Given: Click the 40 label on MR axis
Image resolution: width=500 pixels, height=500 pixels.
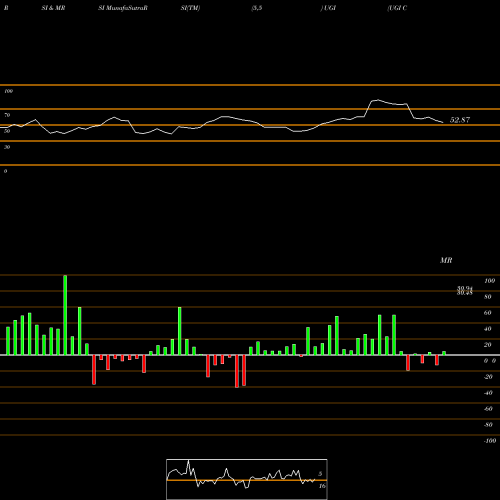Looking at the screenshot, I should pyautogui.click(x=488, y=329).
